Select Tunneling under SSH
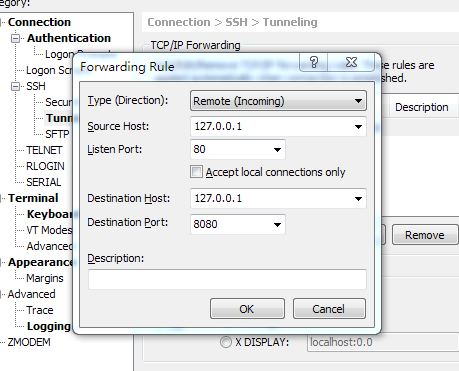459x371 pixels. coord(59,118)
